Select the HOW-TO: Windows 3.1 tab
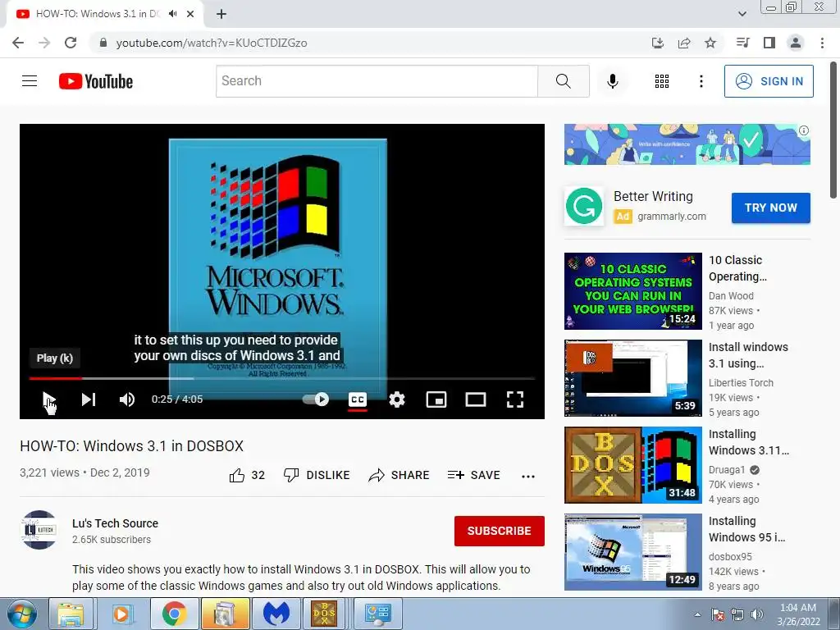 point(98,14)
